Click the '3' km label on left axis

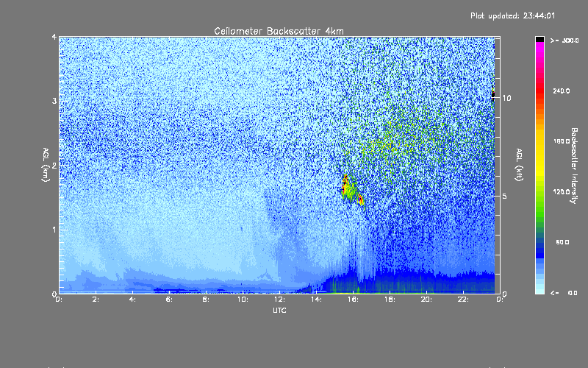[x=54, y=101]
